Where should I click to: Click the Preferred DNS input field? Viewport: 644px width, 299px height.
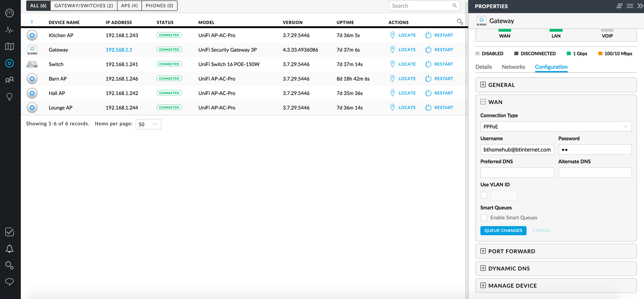[x=517, y=173]
